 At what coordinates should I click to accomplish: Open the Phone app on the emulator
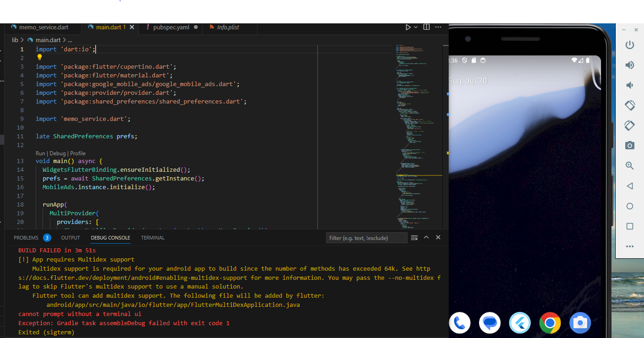pyautogui.click(x=460, y=323)
